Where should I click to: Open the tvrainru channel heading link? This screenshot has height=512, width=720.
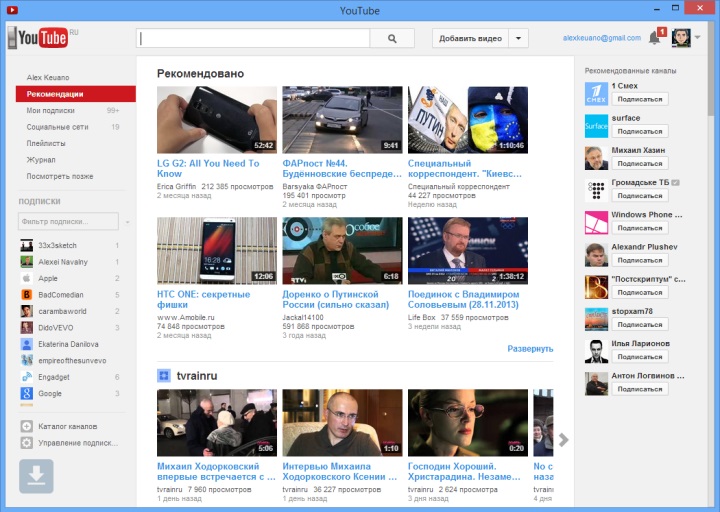197,375
